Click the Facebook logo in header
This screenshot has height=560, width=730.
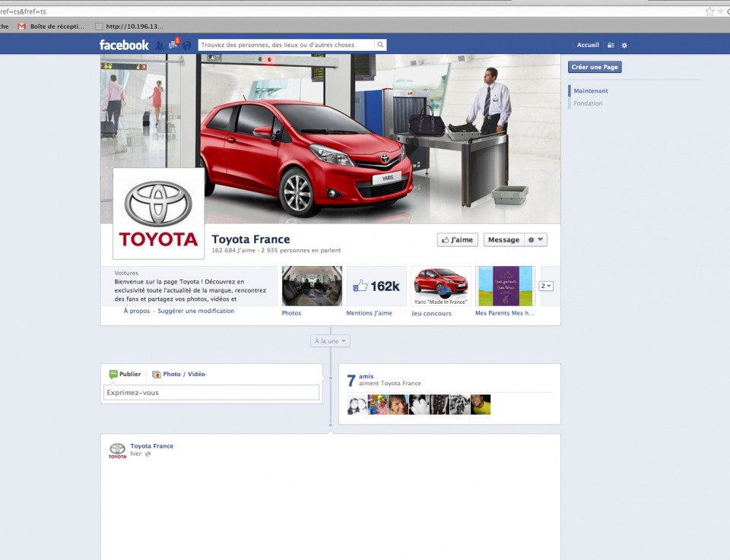coord(124,45)
